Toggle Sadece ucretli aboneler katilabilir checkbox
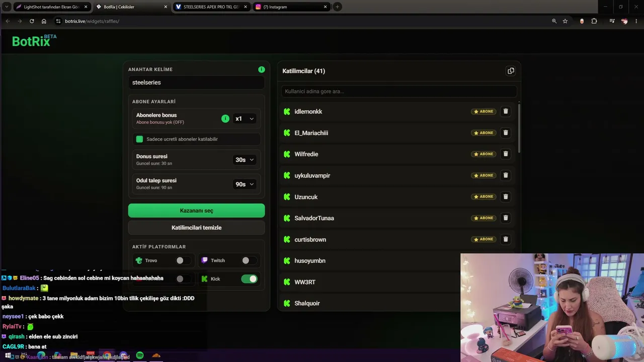Image resolution: width=644 pixels, height=362 pixels. pyautogui.click(x=139, y=139)
